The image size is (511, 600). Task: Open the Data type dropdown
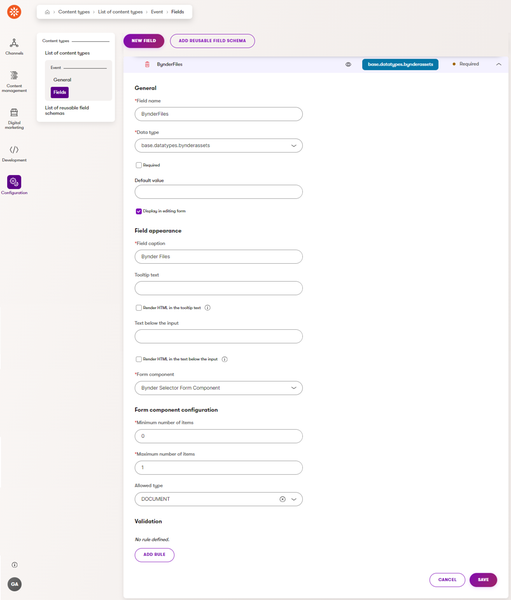pos(219,145)
